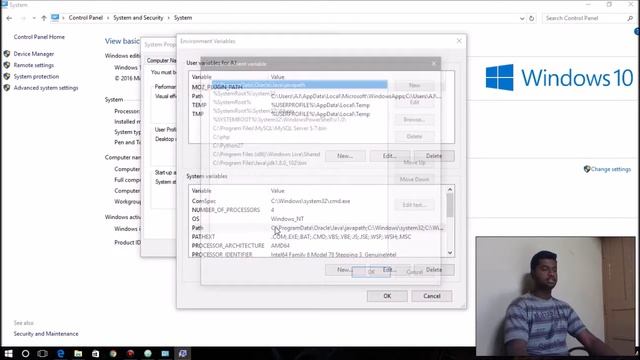Select PATHEXT system variable row

318,237
